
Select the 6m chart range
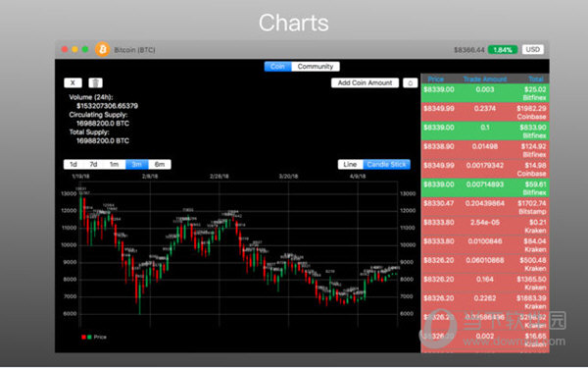tap(160, 165)
